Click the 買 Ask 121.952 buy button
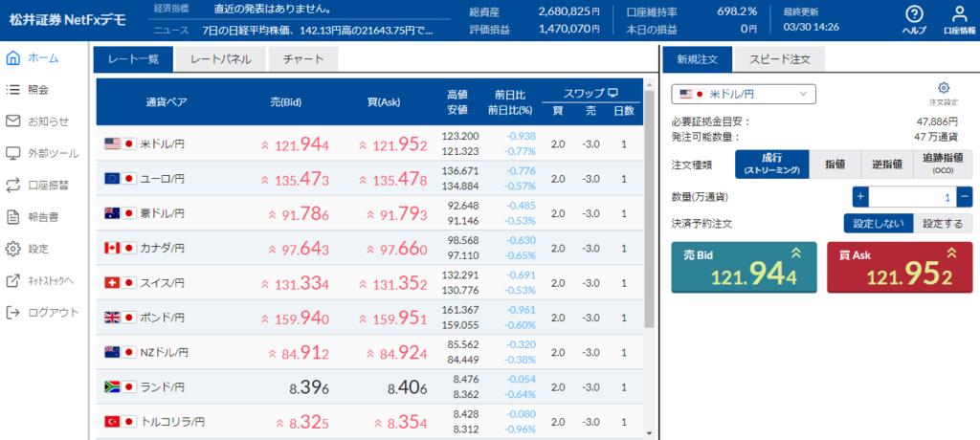Image resolution: width=980 pixels, height=440 pixels. 900,267
